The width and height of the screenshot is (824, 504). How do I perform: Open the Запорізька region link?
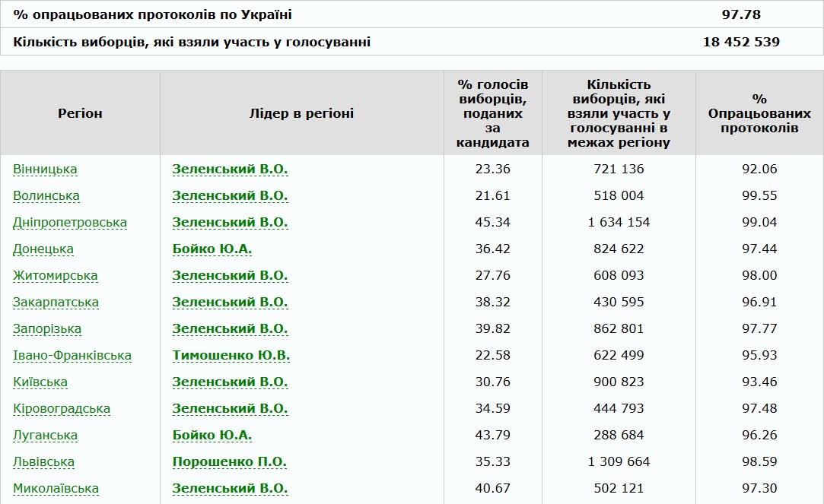[x=47, y=329]
